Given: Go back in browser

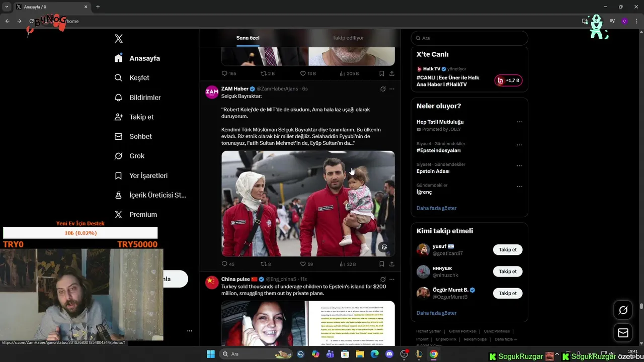Looking at the screenshot, I should click(x=7, y=21).
